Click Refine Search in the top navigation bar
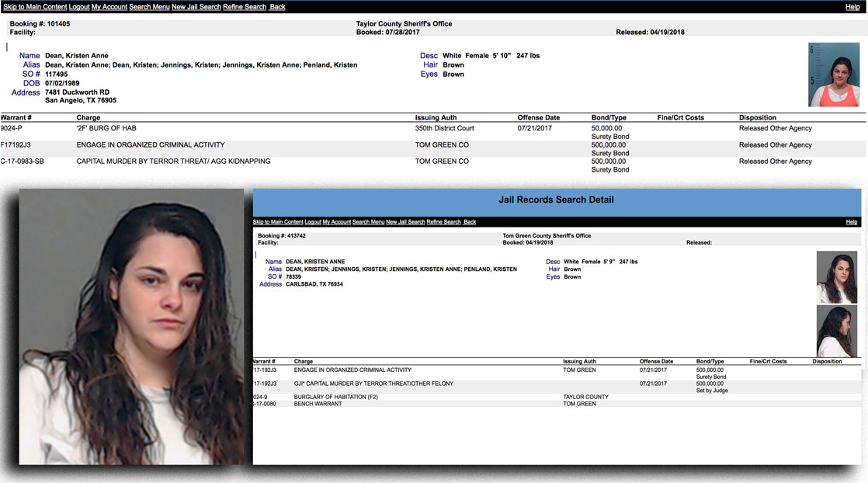Image resolution: width=868 pixels, height=483 pixels. pyautogui.click(x=245, y=7)
